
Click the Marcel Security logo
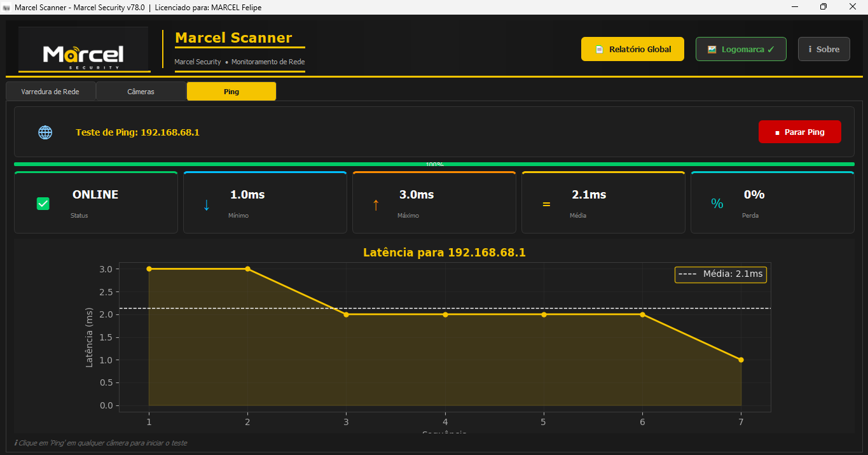coord(83,50)
